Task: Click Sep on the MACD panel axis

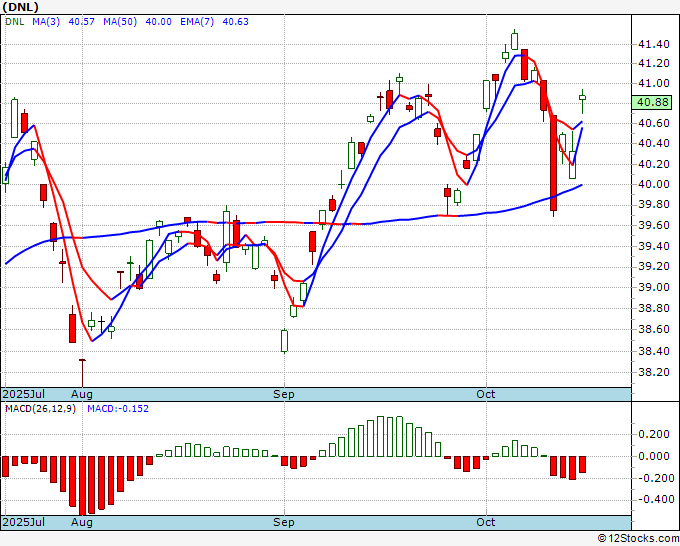Action: 284,522
